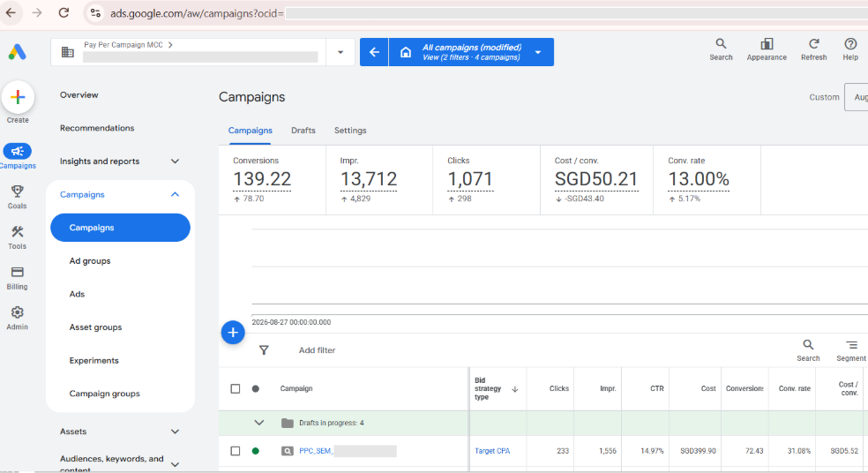Click the status dot in table header

[x=255, y=389]
